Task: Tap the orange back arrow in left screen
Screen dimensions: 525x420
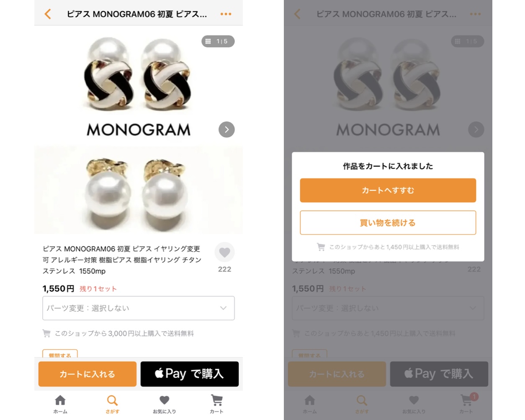Action: tap(48, 14)
